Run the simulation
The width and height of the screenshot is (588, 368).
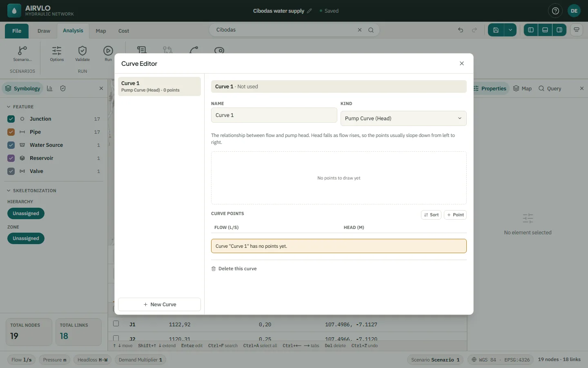(x=108, y=54)
